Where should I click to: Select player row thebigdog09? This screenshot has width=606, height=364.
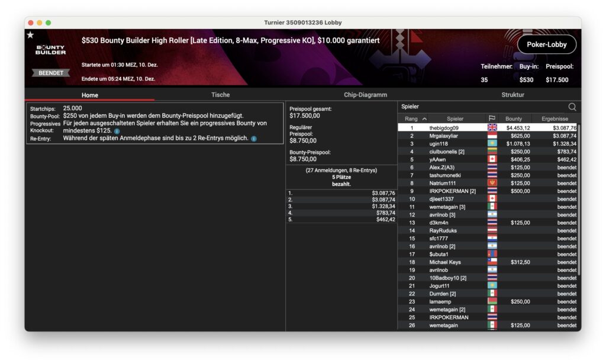coord(488,127)
